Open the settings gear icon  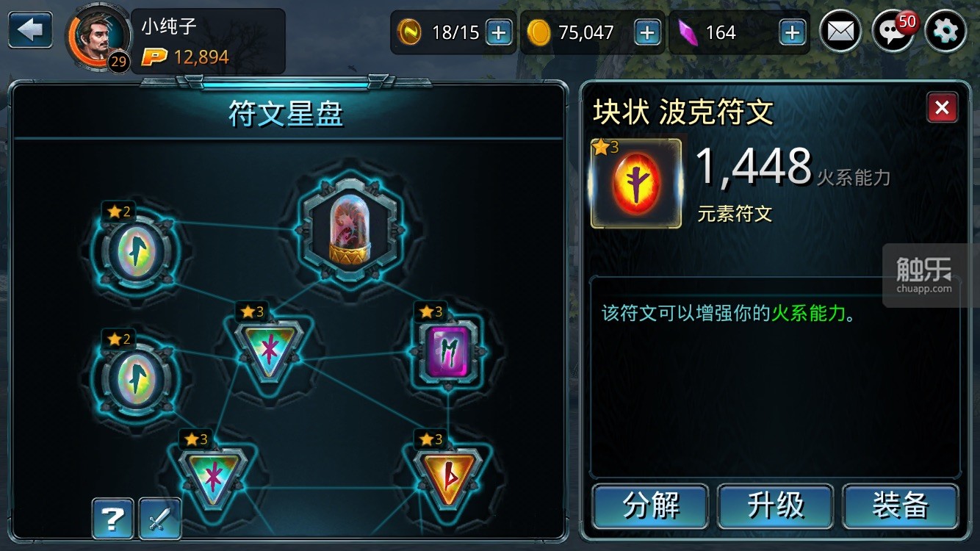point(945,32)
